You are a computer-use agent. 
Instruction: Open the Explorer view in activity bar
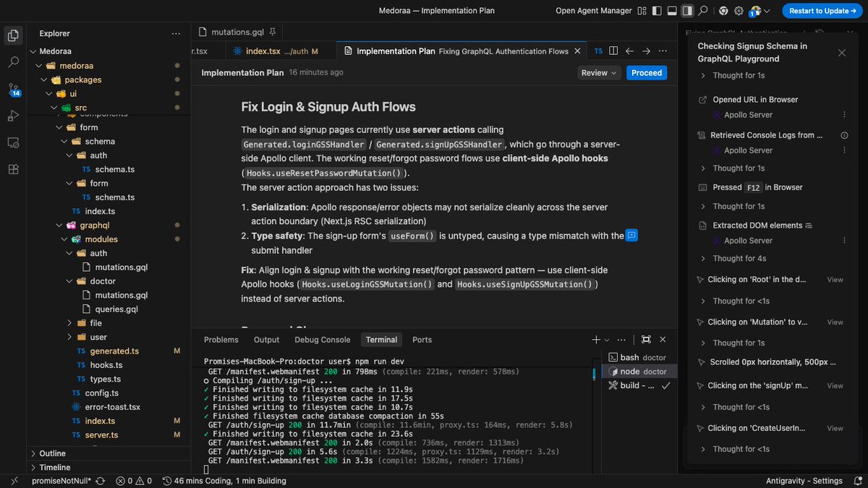pyautogui.click(x=13, y=35)
